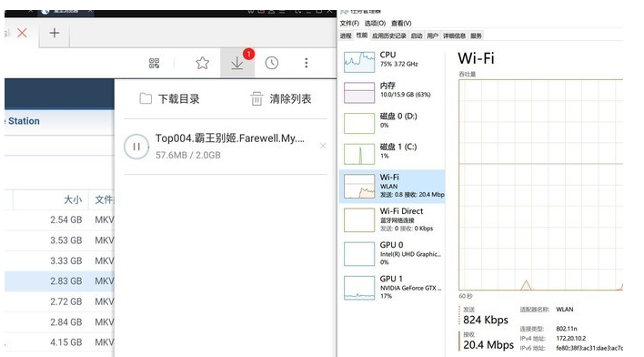Open the downloads button with badge

(237, 63)
